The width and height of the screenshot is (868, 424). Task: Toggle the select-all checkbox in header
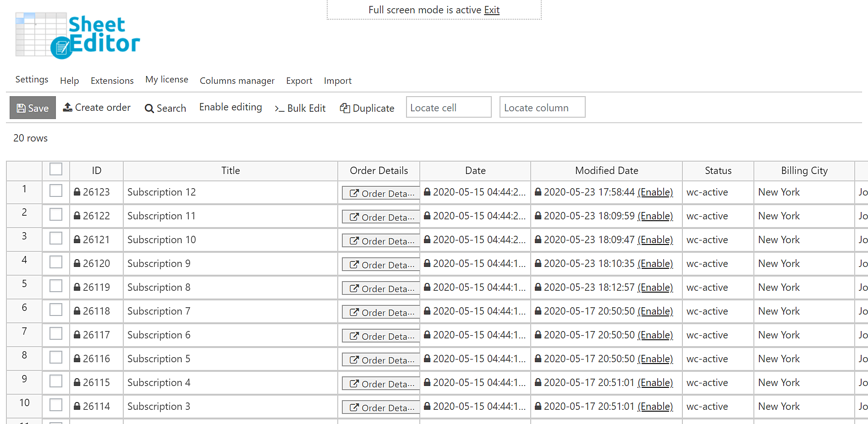56,169
